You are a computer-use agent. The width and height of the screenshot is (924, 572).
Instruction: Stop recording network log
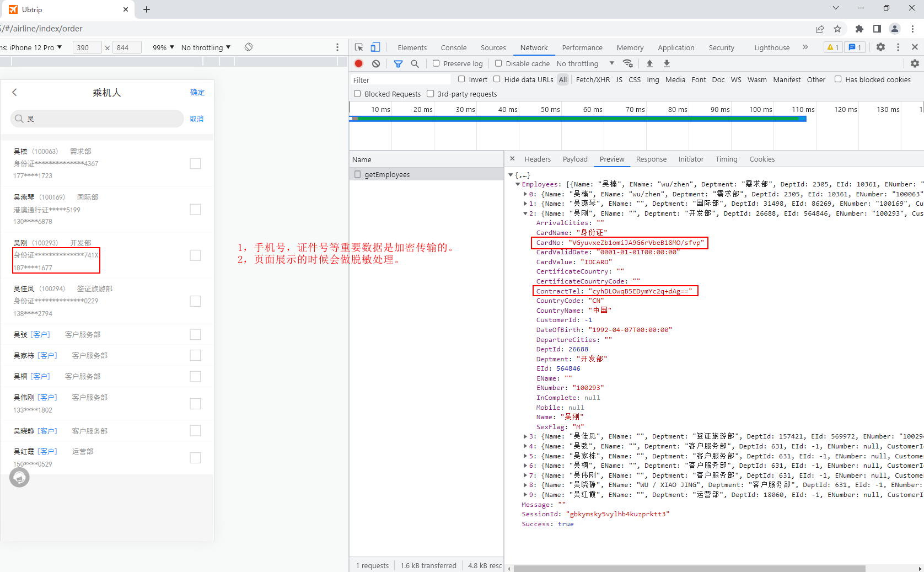pyautogui.click(x=359, y=63)
